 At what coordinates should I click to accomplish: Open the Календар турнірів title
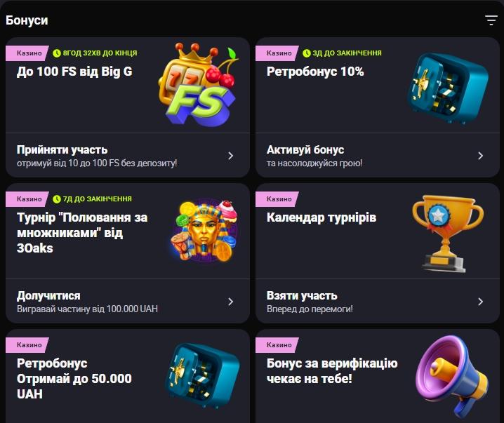point(321,217)
